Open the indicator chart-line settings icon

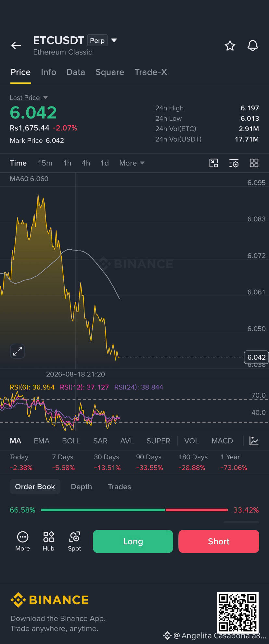tap(254, 441)
